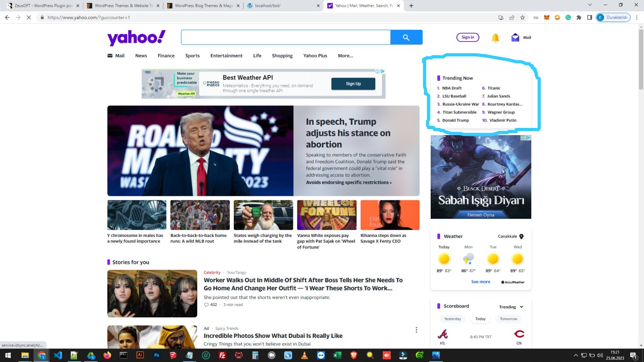Open the Wheel of Fortune story thumbnail

(327, 215)
